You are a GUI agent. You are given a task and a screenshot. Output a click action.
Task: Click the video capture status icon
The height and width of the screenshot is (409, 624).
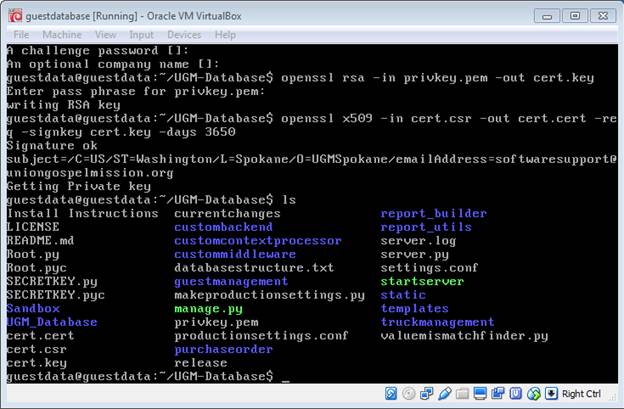click(x=495, y=393)
